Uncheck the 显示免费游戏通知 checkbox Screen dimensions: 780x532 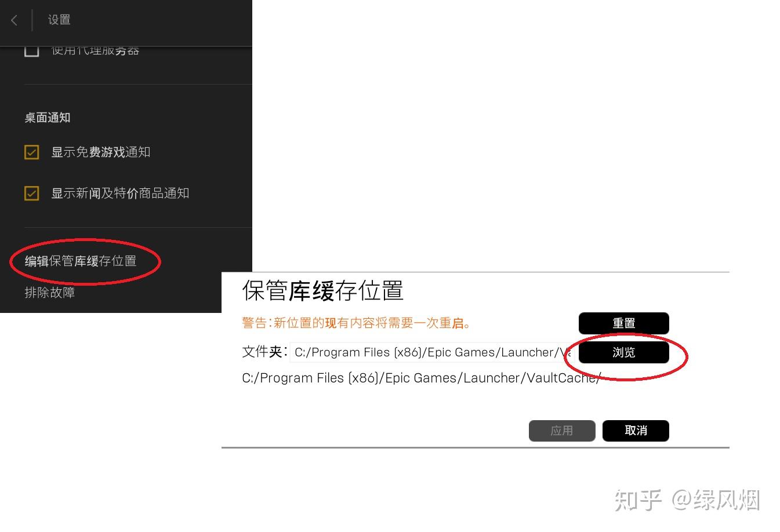tap(31, 152)
